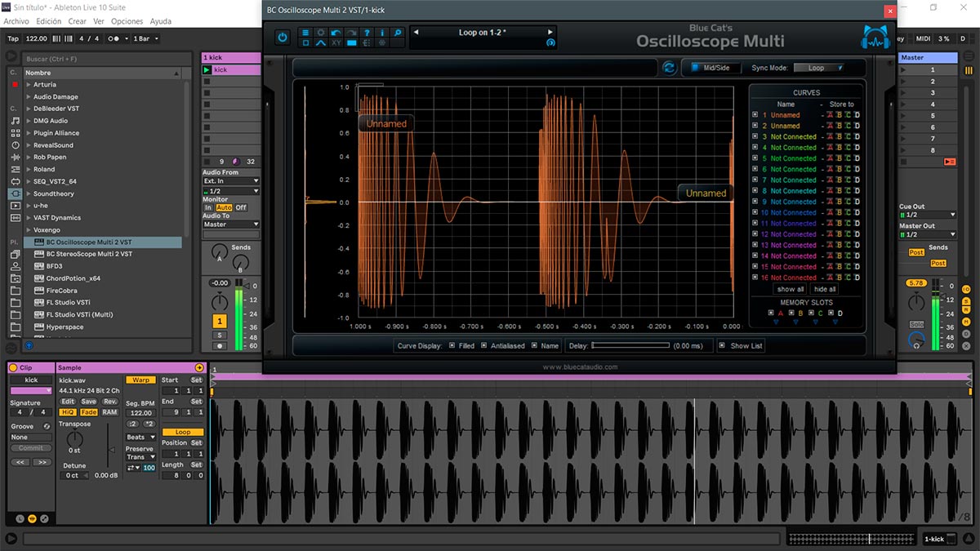Load the previous preset with left arrow

coord(416,32)
